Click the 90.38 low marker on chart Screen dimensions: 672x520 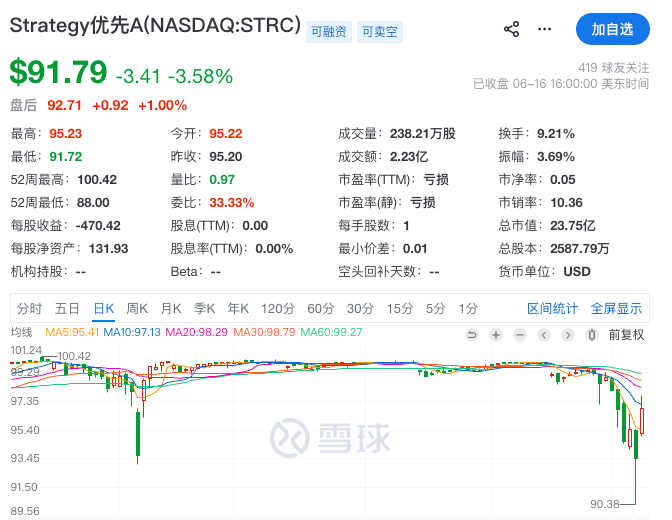click(x=605, y=504)
